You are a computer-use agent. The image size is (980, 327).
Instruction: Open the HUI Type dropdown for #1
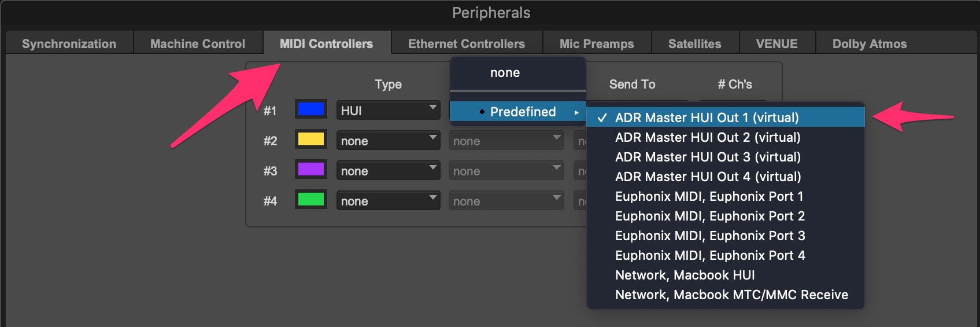click(388, 111)
